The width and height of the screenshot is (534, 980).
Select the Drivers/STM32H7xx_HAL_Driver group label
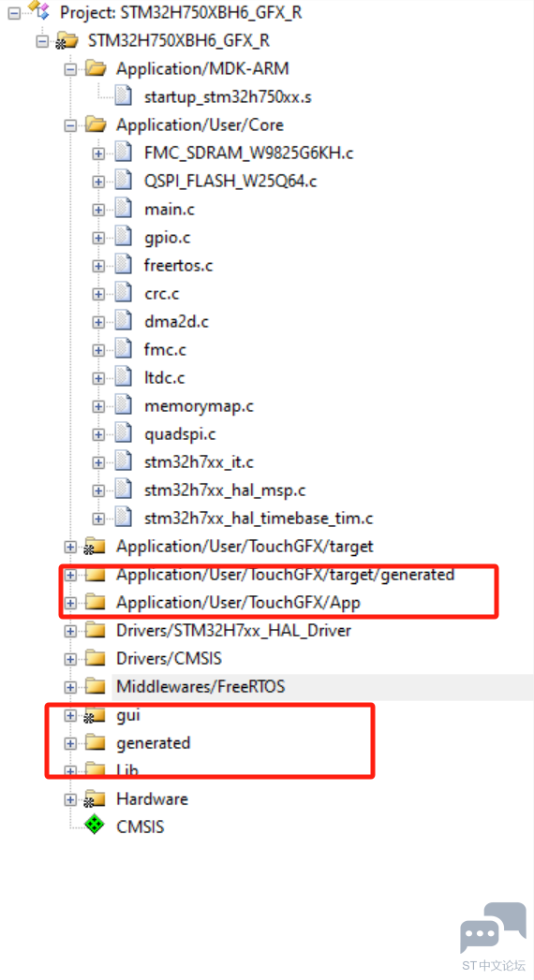[x=233, y=631]
